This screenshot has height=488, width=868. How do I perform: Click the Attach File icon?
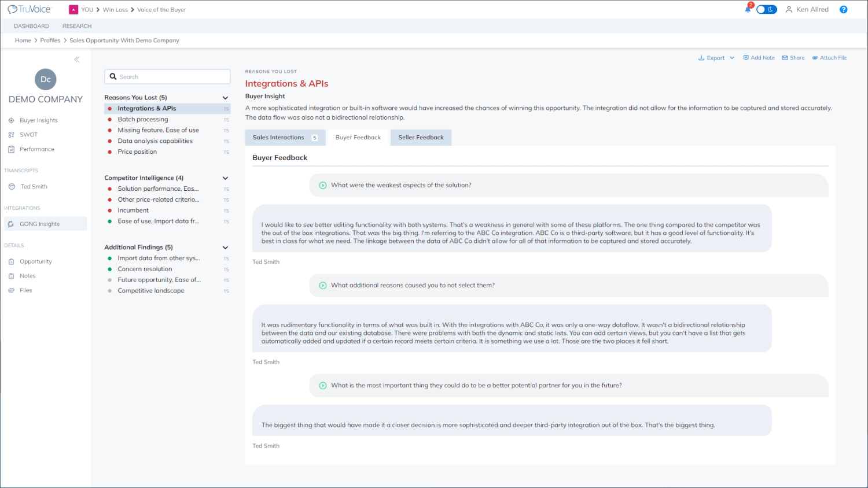(815, 58)
